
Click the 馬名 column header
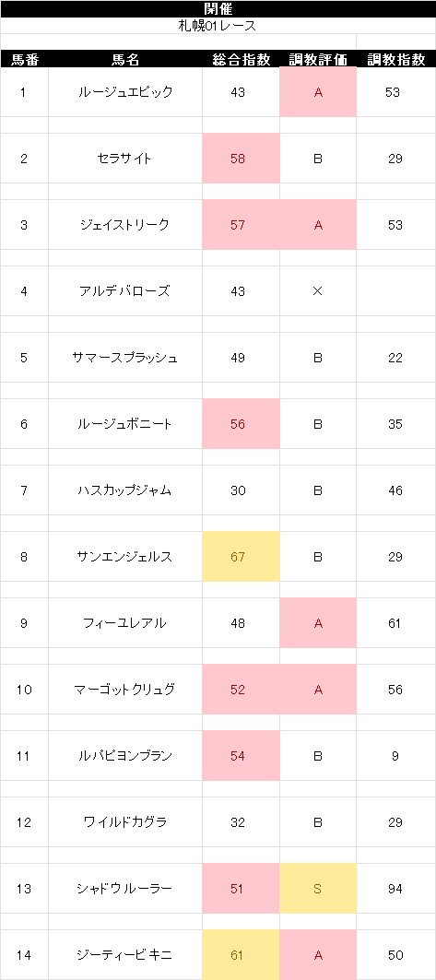tap(125, 59)
